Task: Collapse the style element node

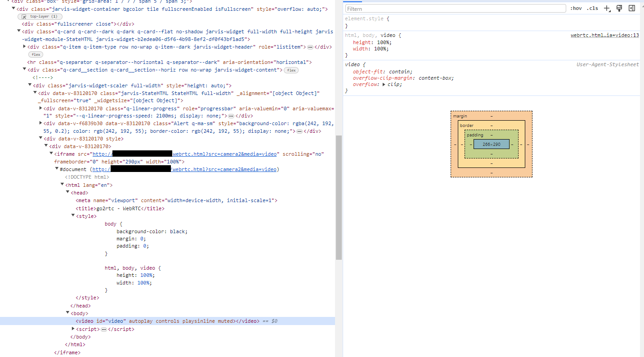Action: 73,216
